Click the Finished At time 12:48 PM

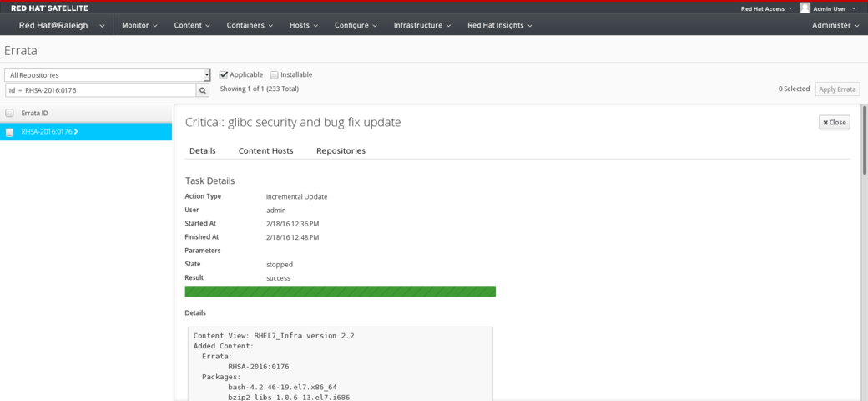[292, 237]
